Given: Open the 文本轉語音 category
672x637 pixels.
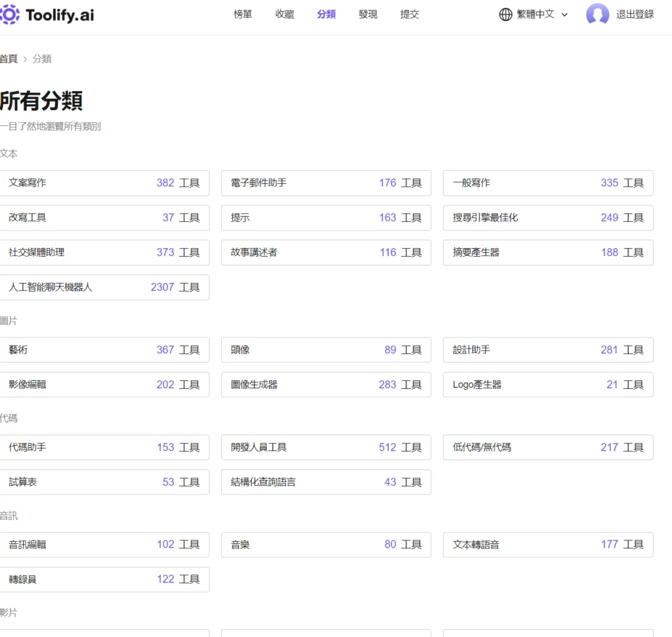Looking at the screenshot, I should coord(548,545).
